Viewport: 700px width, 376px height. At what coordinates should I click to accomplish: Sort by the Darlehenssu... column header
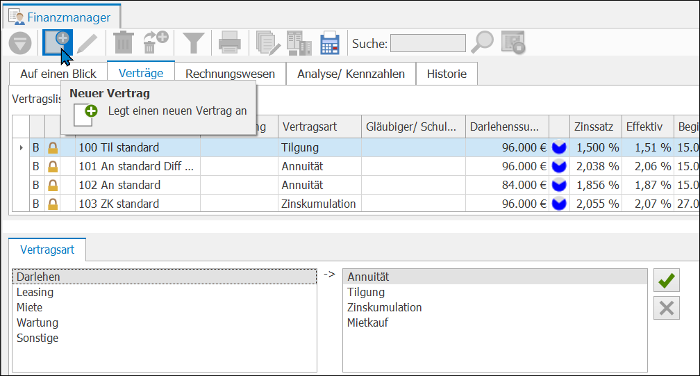click(507, 127)
